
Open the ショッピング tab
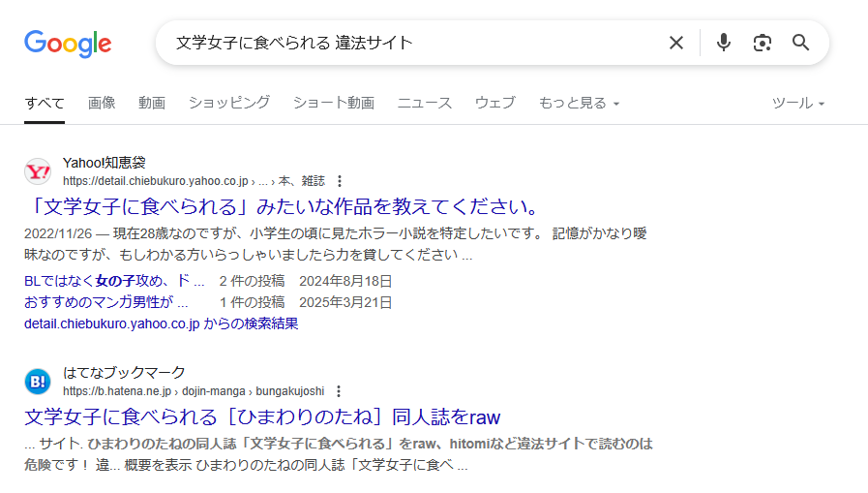[x=229, y=103]
